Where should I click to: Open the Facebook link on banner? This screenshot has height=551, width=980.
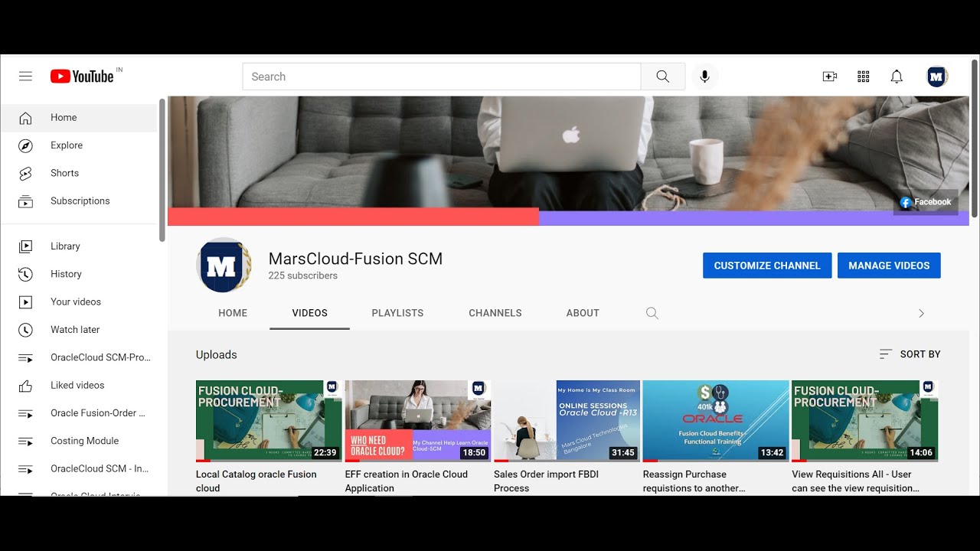pyautogui.click(x=926, y=202)
